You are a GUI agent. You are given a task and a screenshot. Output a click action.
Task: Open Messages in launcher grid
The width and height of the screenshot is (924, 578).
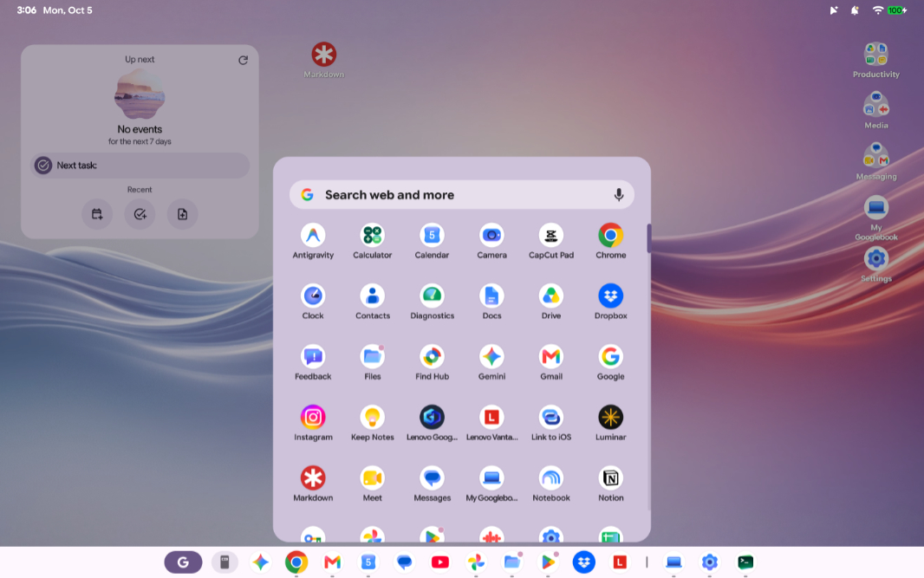[432, 477]
